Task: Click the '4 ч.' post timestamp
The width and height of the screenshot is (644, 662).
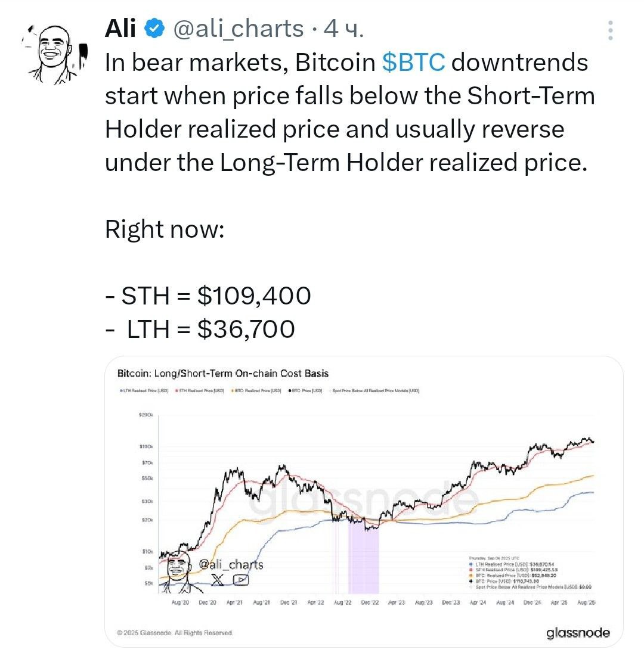Action: (x=343, y=29)
